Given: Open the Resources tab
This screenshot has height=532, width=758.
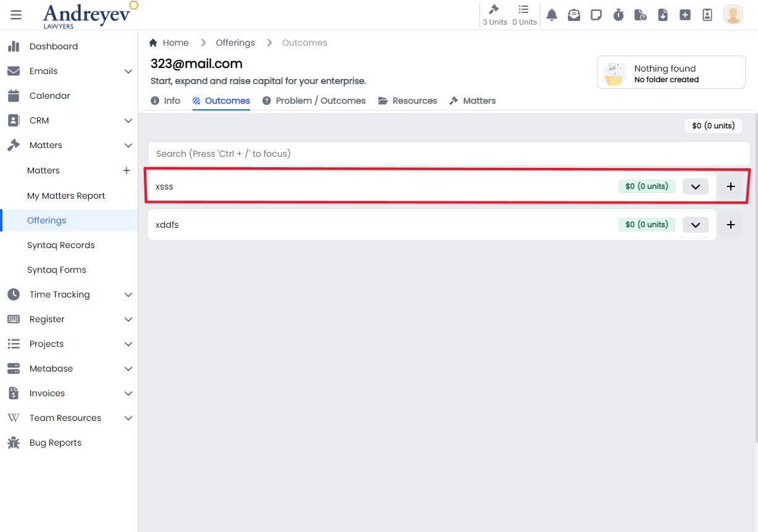Looking at the screenshot, I should [408, 101].
